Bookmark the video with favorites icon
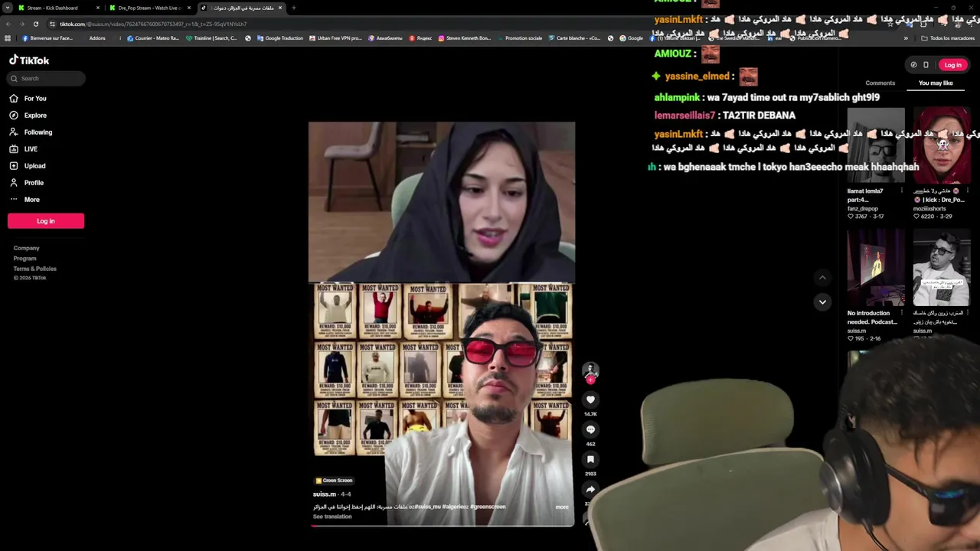 click(590, 459)
